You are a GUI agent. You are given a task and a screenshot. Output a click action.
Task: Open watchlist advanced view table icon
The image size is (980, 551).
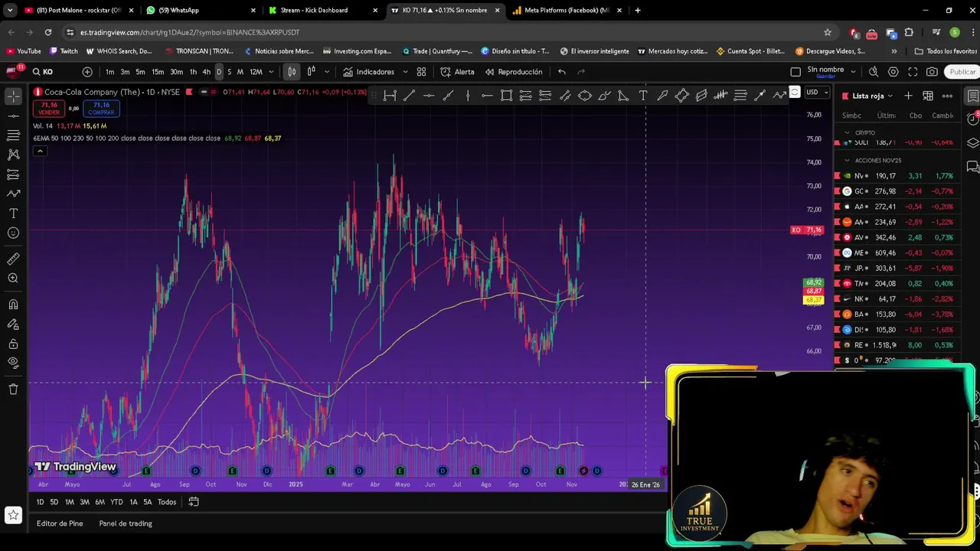coord(928,96)
